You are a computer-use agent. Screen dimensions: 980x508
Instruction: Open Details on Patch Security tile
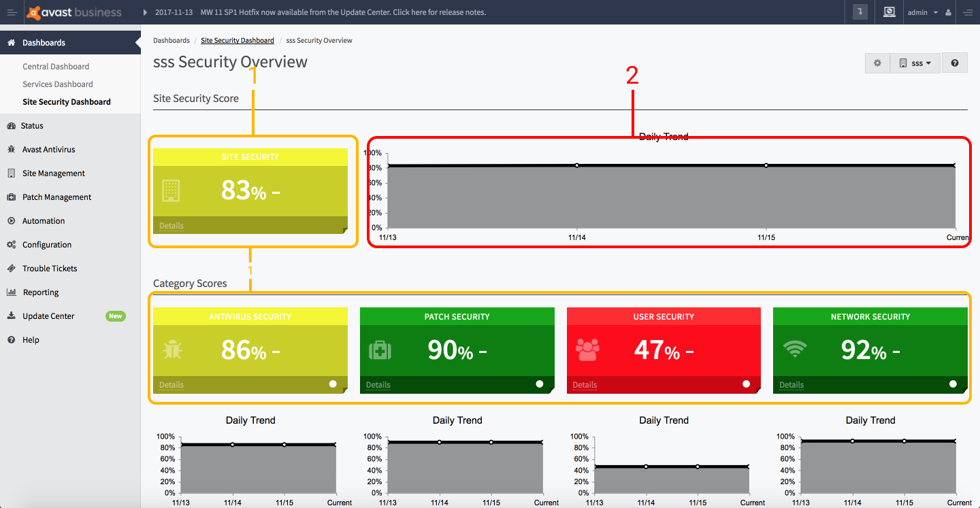378,385
